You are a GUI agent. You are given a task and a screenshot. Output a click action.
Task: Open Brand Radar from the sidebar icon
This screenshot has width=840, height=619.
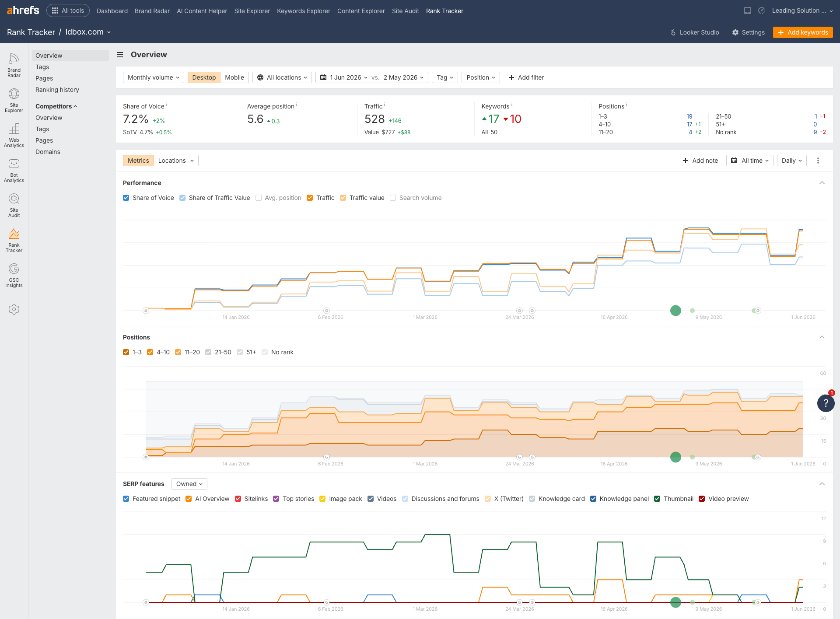click(14, 65)
